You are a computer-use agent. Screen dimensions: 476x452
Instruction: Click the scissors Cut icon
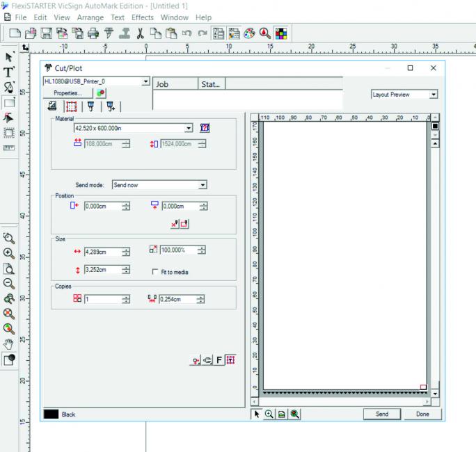click(x=140, y=33)
